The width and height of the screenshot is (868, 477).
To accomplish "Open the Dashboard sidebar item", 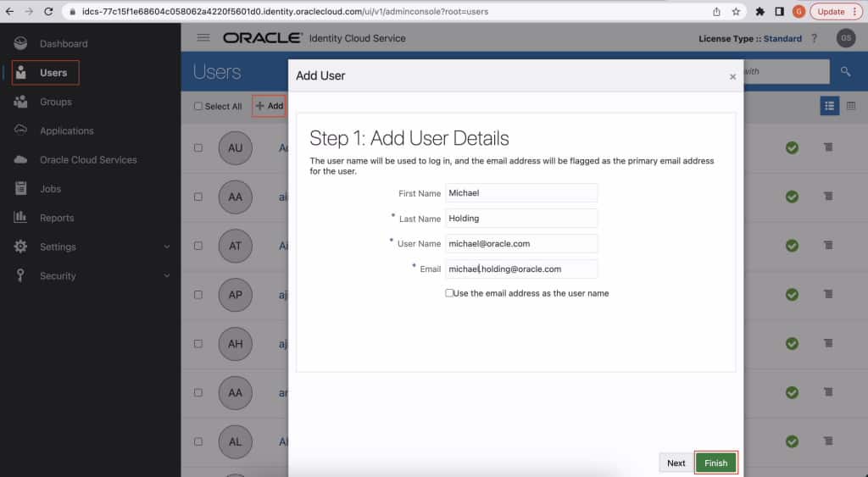I will click(63, 44).
